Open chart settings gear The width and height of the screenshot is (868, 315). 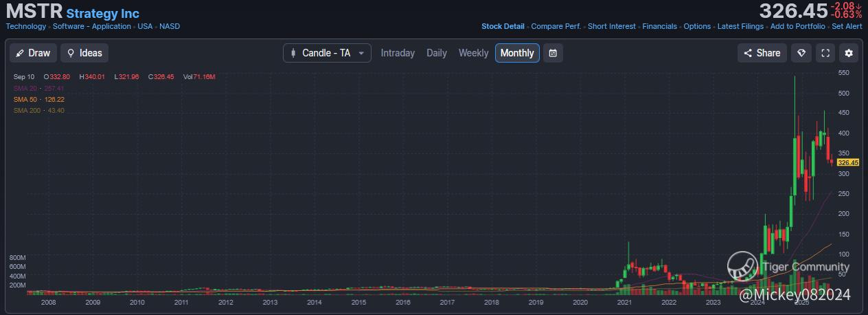(x=849, y=53)
